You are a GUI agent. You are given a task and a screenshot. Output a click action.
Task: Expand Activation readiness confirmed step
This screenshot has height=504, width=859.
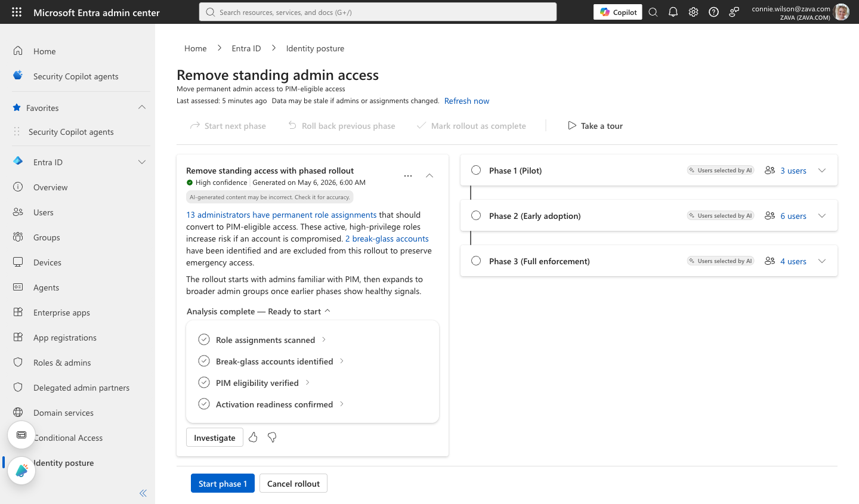342,404
